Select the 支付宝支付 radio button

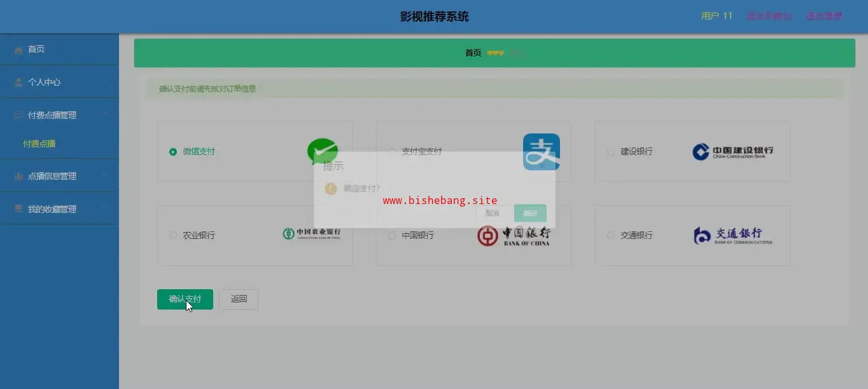coord(392,151)
